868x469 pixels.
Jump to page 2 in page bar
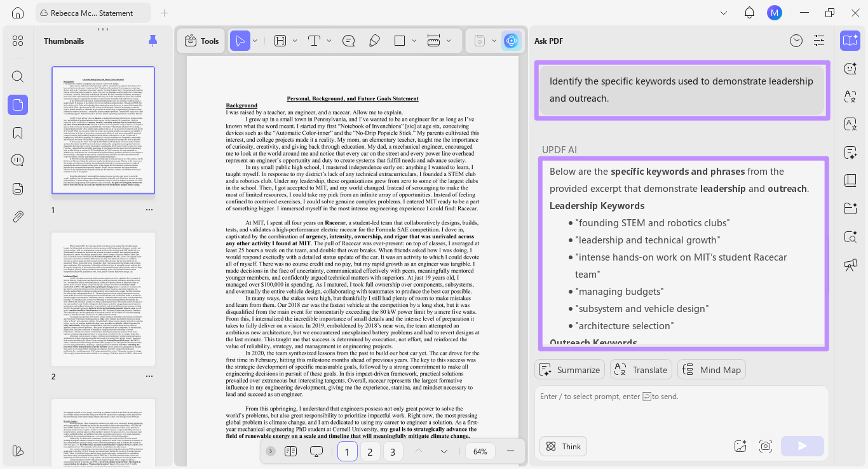coord(370,452)
